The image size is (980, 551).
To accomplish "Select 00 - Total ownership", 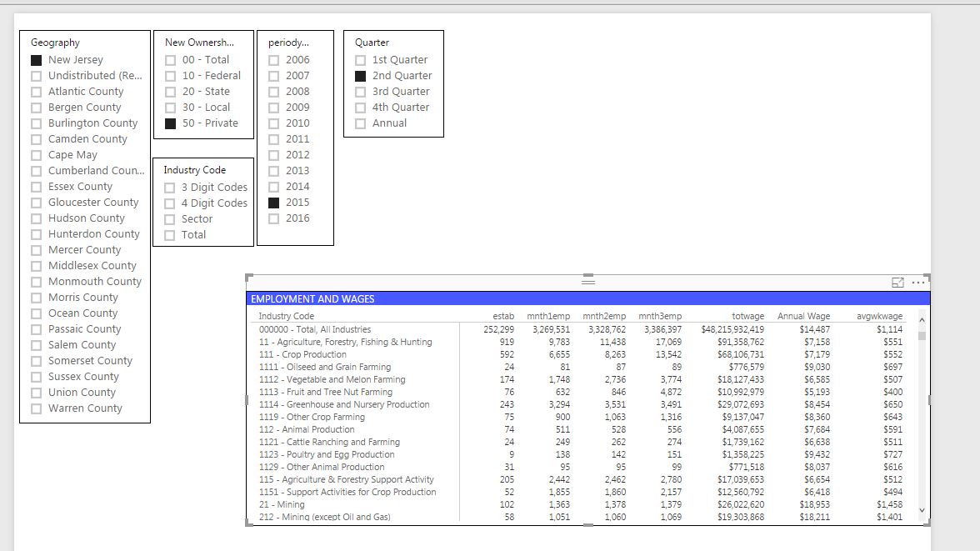I will pos(170,60).
